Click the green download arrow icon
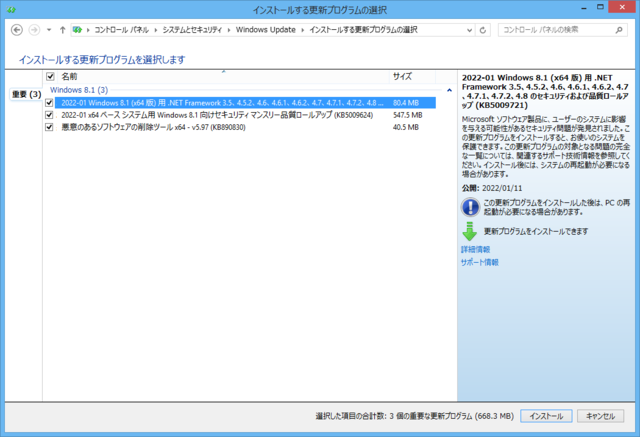Viewport: 640px width, 437px height. pyautogui.click(x=469, y=231)
